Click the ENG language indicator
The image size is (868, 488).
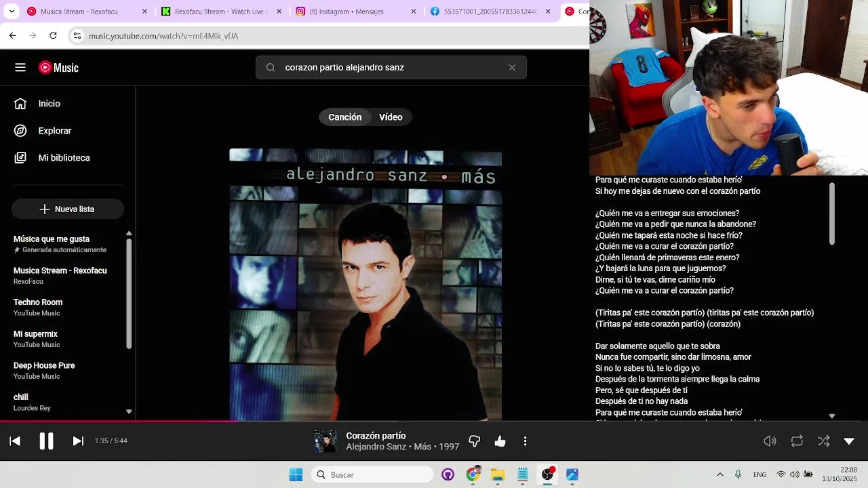[x=760, y=474]
